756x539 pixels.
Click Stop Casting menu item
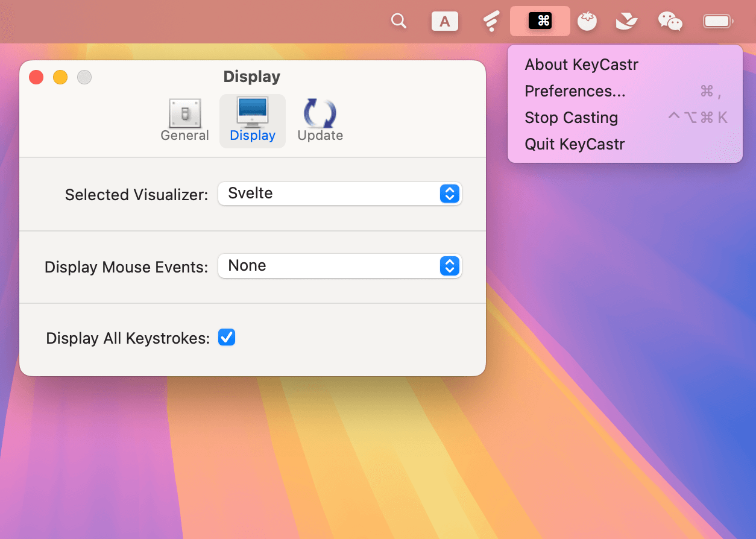(x=571, y=118)
